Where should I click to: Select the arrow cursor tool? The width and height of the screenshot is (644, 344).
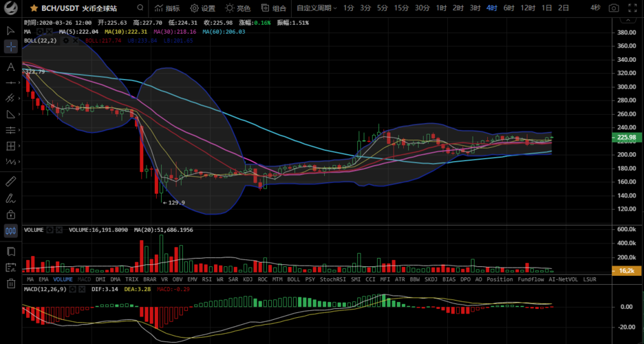(x=11, y=31)
